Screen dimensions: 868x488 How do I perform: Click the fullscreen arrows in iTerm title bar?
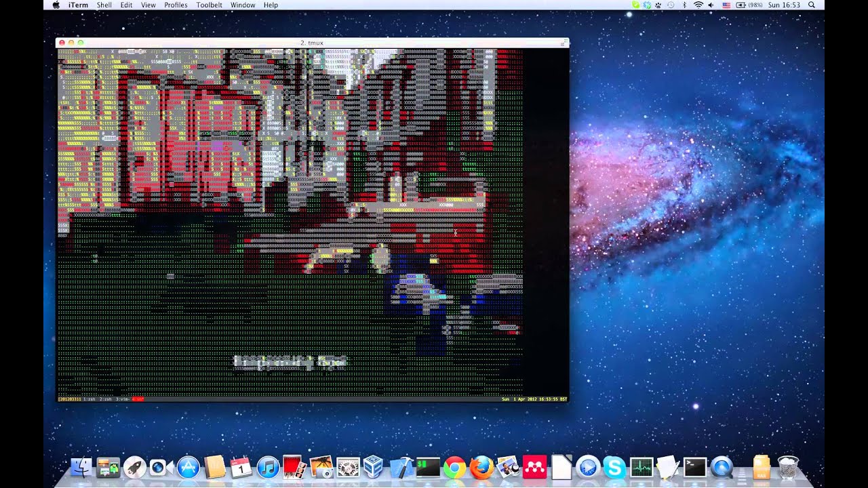563,43
